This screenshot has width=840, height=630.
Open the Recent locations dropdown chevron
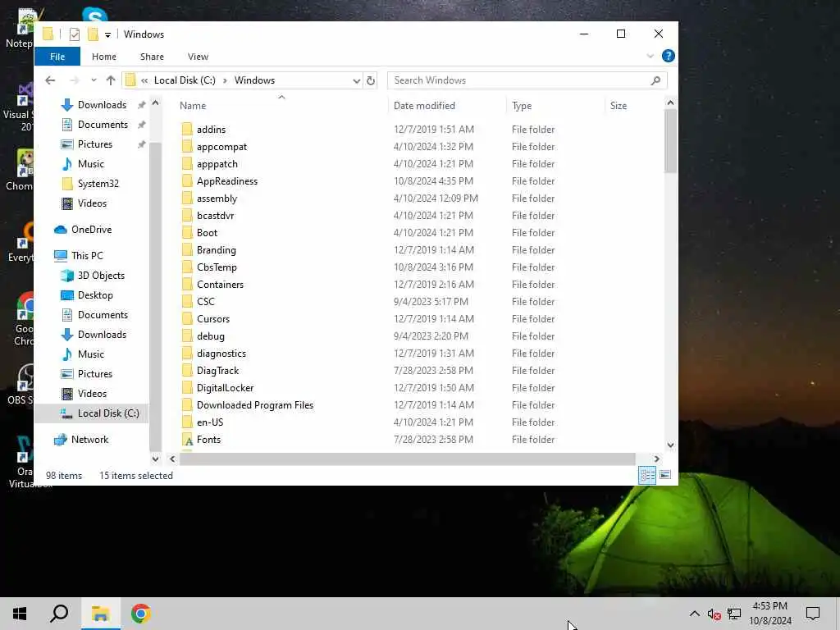(x=94, y=80)
